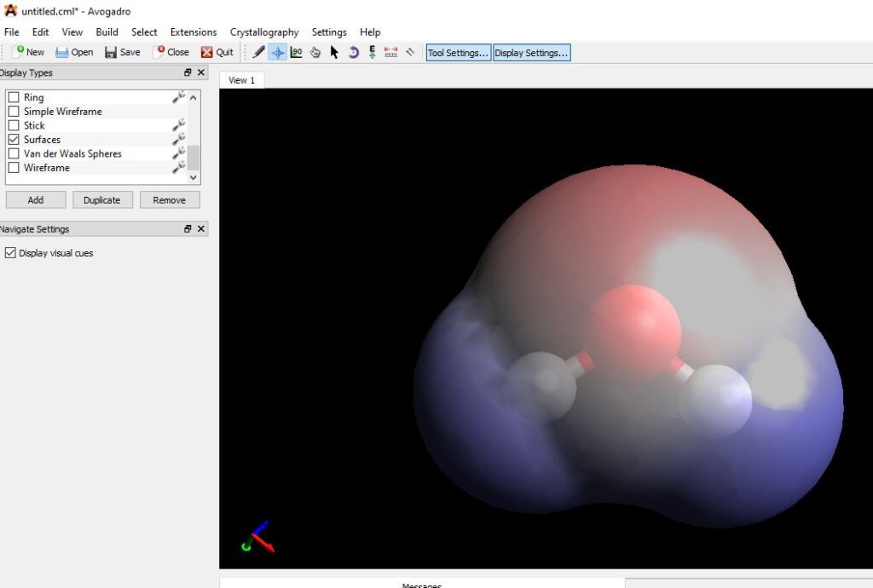Viewport: 873px width, 588px height.
Task: Click the Tool Settings button
Action: pyautogui.click(x=459, y=53)
